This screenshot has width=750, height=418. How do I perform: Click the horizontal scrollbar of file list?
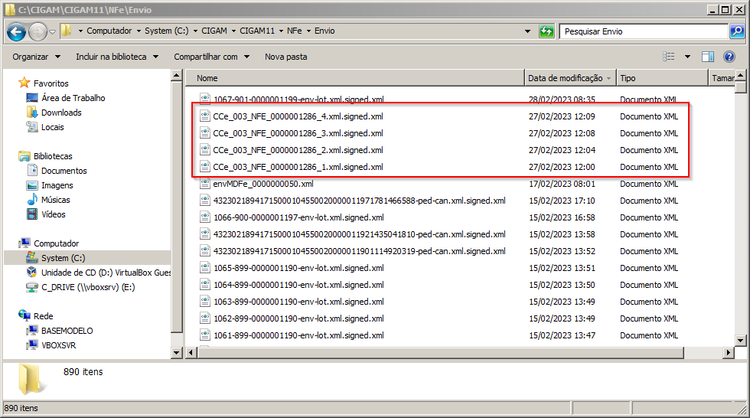click(x=441, y=353)
